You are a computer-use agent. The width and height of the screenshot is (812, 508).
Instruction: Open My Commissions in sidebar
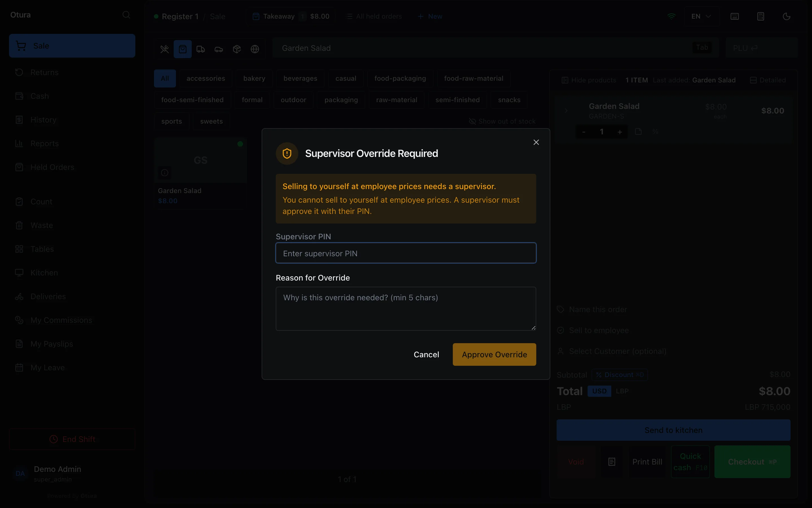[72, 320]
